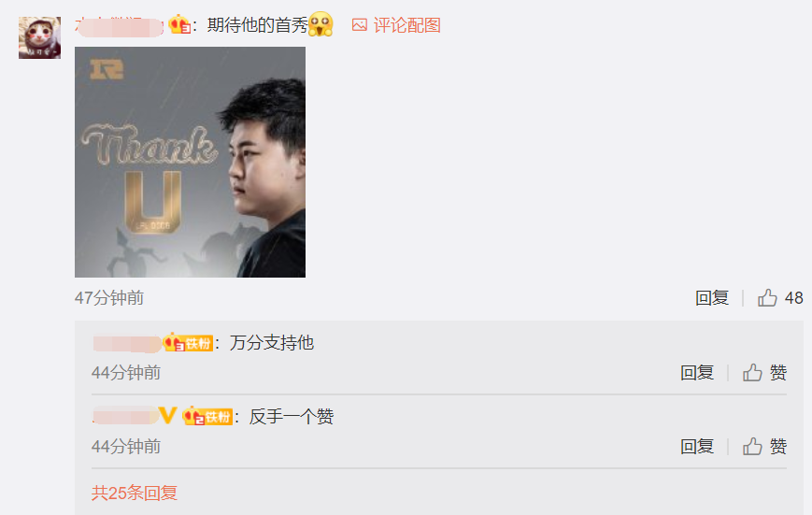812x515 pixels.
Task: Click the surprised emoji in comment
Action: [321, 24]
